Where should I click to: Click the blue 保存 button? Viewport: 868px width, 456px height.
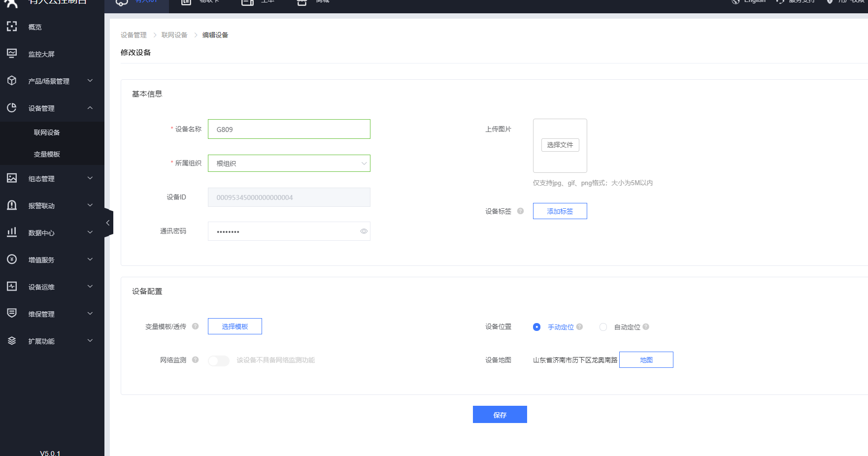(x=500, y=415)
